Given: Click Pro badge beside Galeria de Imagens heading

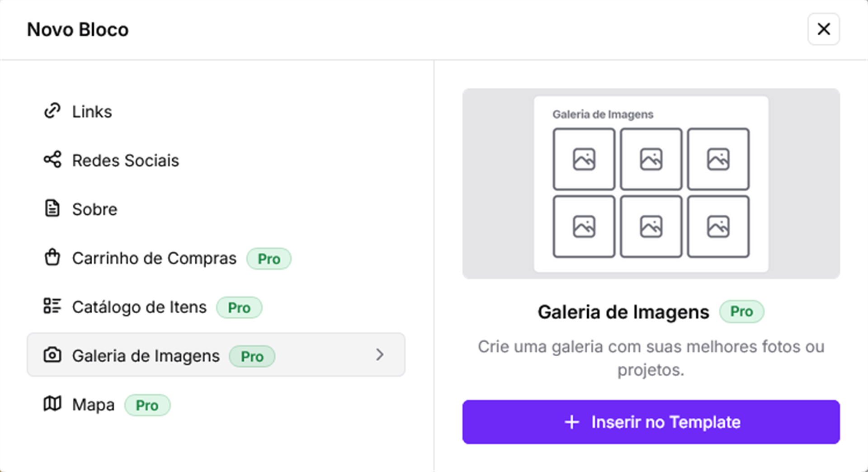Looking at the screenshot, I should [741, 312].
